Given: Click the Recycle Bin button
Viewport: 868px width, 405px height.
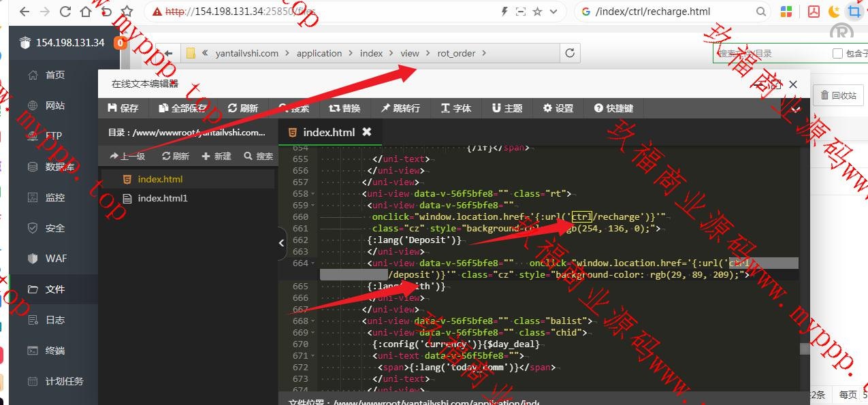Looking at the screenshot, I should (x=839, y=95).
